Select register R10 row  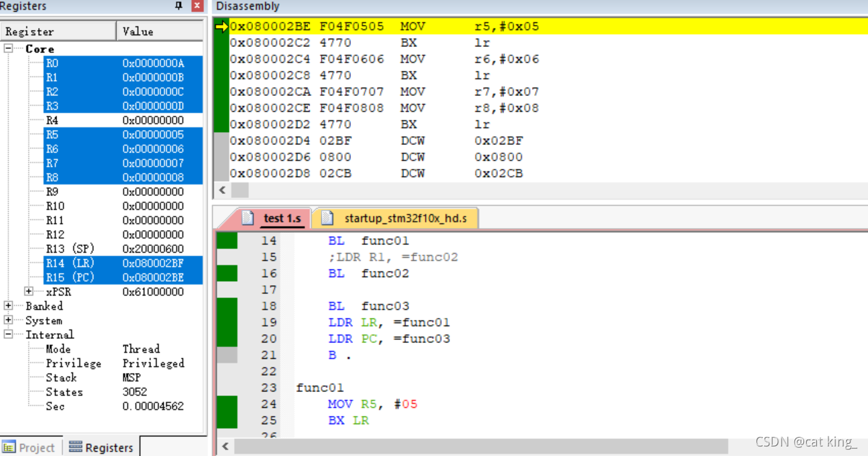(123, 206)
